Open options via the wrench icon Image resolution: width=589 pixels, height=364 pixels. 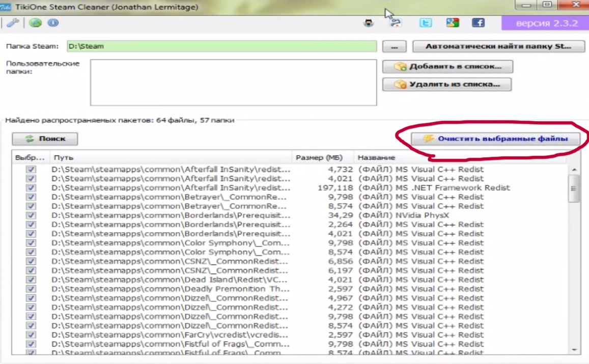click(13, 23)
